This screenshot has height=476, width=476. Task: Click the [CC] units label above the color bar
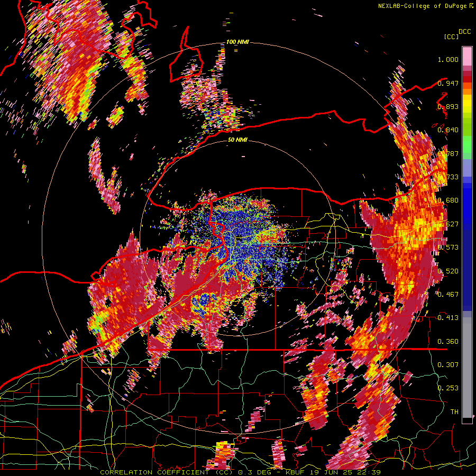tap(452, 36)
